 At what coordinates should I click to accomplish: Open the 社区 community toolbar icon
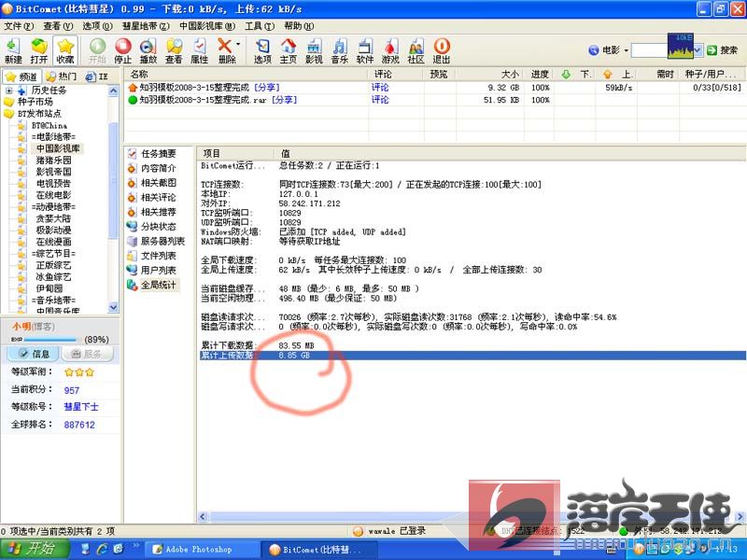[416, 50]
